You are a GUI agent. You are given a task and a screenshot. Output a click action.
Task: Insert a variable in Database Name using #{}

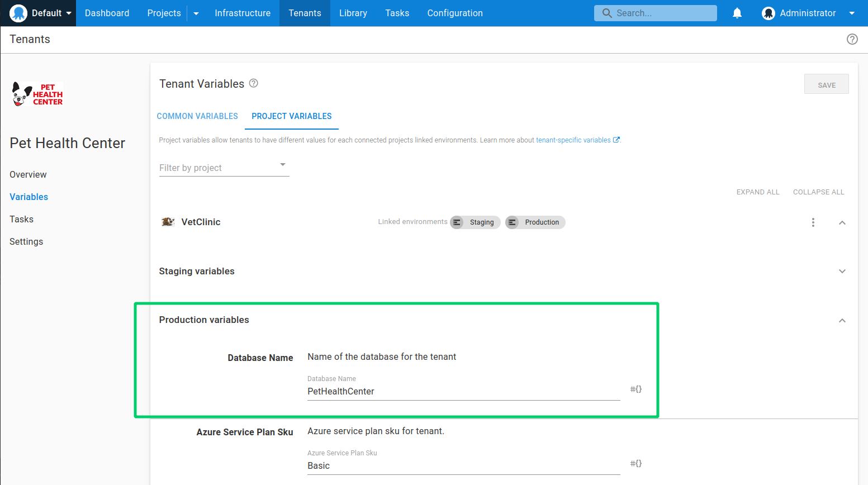point(635,389)
